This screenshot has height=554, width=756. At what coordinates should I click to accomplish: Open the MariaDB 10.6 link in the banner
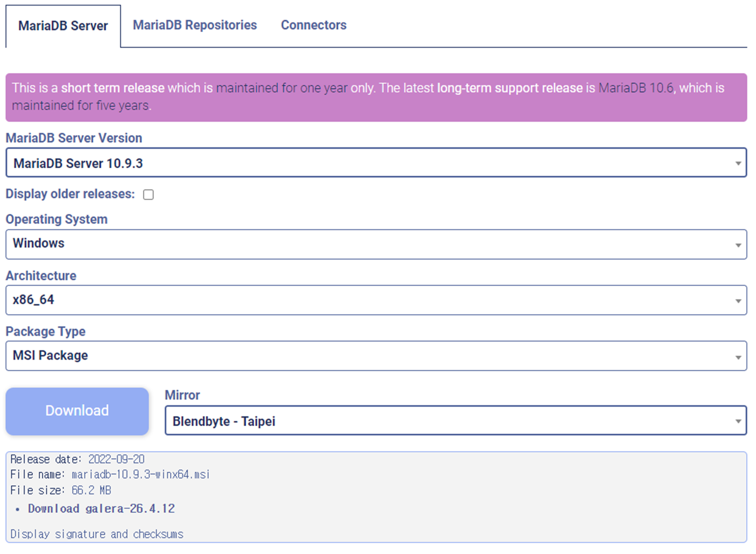pos(636,88)
